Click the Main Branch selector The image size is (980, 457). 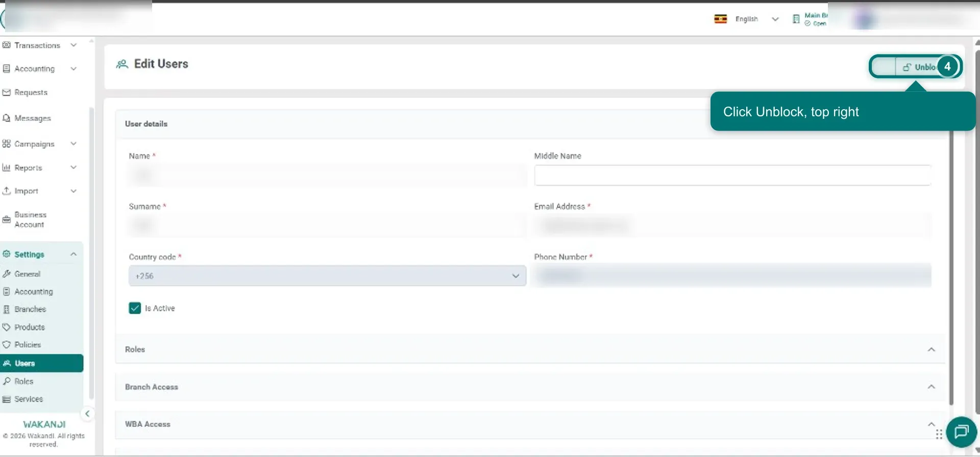pyautogui.click(x=810, y=19)
